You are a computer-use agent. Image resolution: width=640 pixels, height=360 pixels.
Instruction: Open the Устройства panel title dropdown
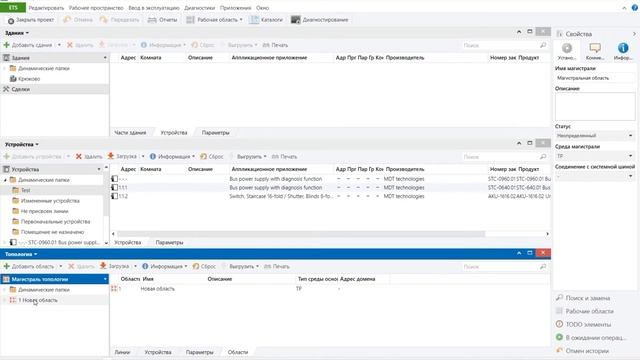22,144
